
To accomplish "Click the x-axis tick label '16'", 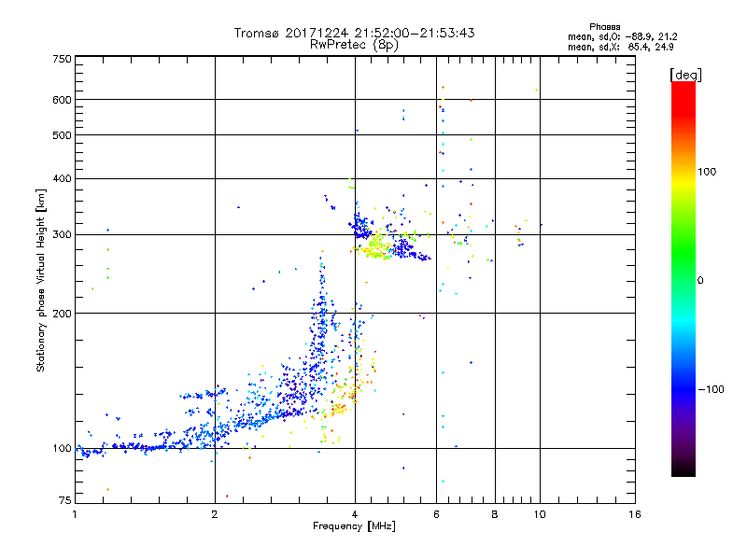I will tap(635, 514).
